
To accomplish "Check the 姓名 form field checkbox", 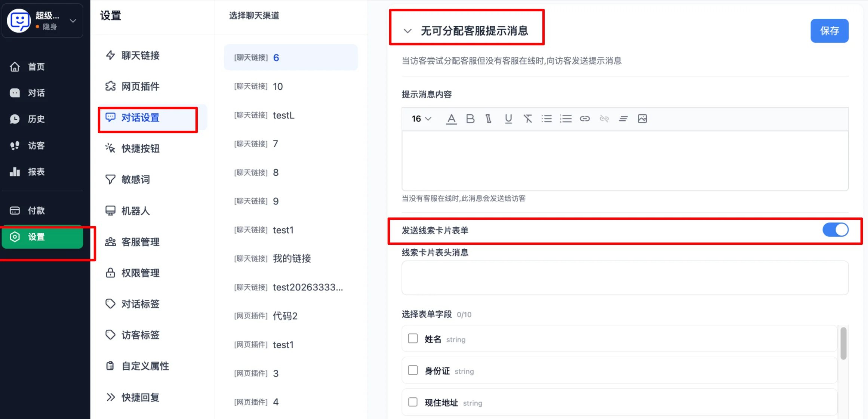I will coord(413,338).
